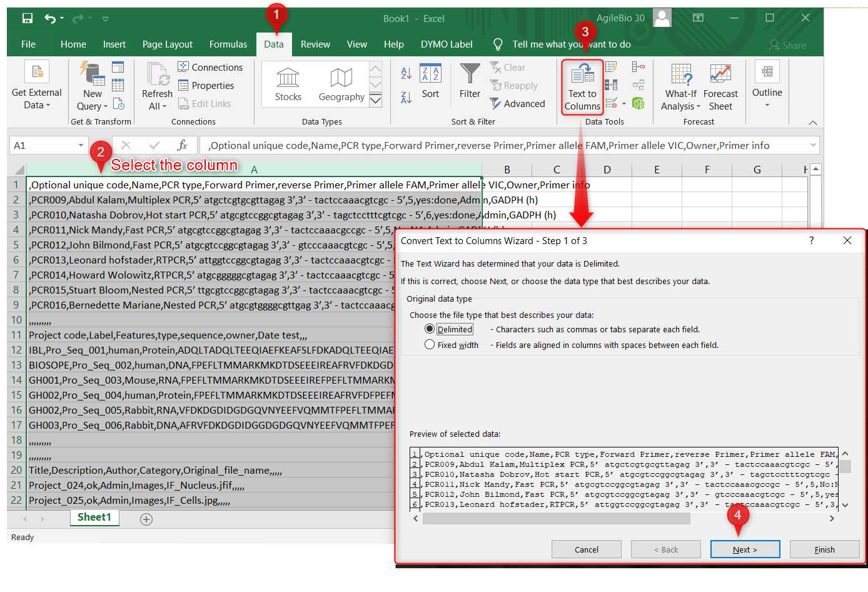Open workbook Connections

pos(210,67)
